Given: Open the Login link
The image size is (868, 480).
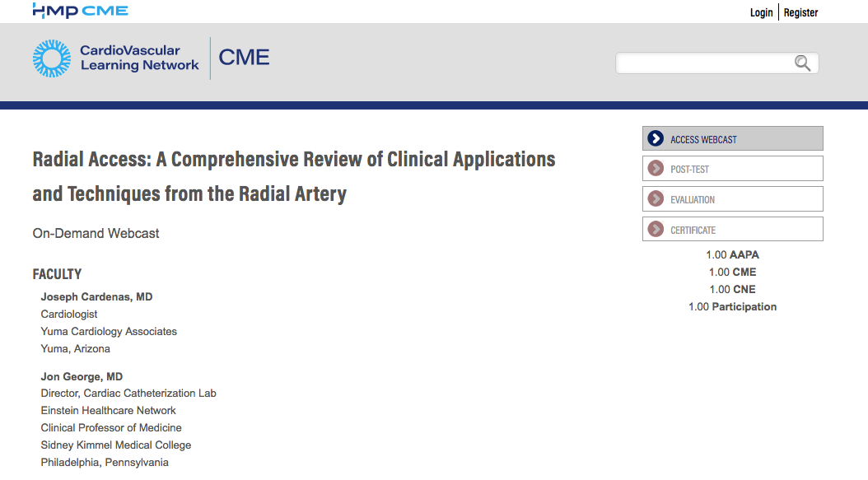Looking at the screenshot, I should [761, 12].
